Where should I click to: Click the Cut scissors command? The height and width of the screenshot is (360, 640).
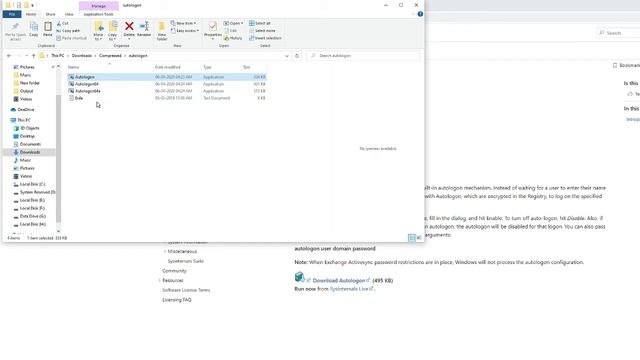point(63,23)
